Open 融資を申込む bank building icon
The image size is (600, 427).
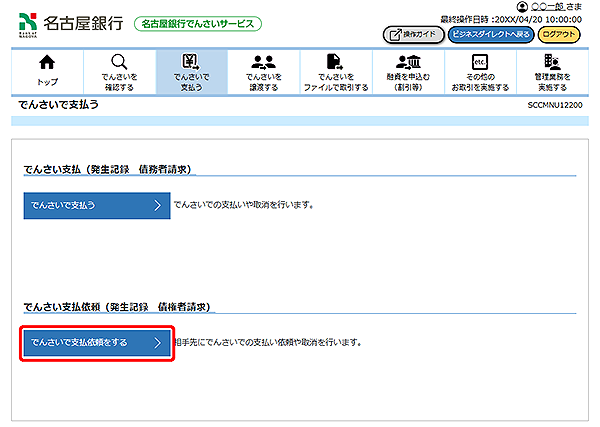click(407, 62)
